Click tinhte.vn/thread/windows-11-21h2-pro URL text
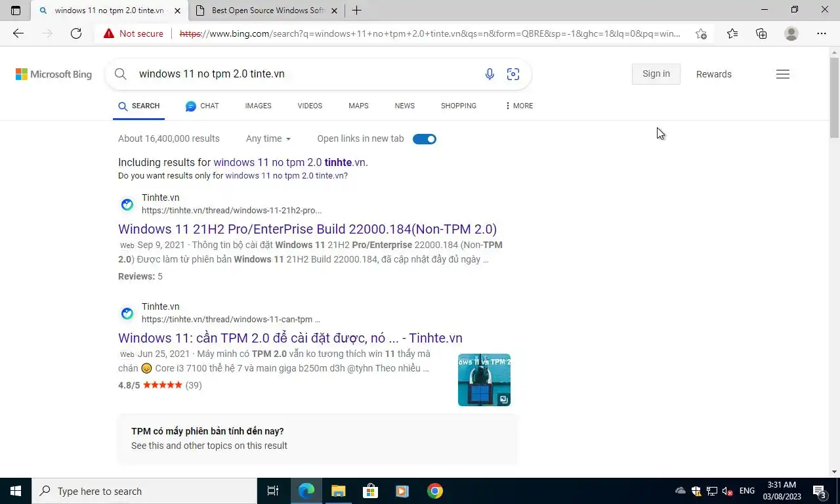This screenshot has width=840, height=504. [x=232, y=211]
